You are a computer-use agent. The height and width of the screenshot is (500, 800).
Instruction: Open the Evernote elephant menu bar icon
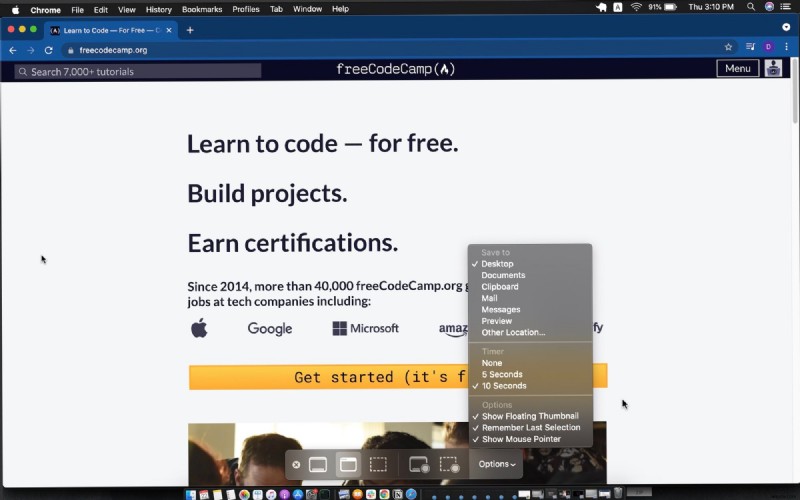coord(602,7)
